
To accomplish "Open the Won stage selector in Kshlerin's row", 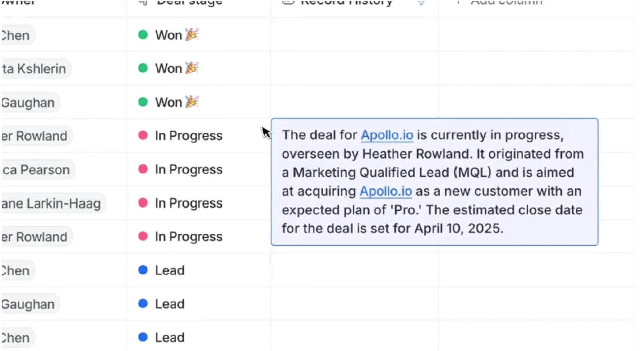I will pyautogui.click(x=168, y=68).
